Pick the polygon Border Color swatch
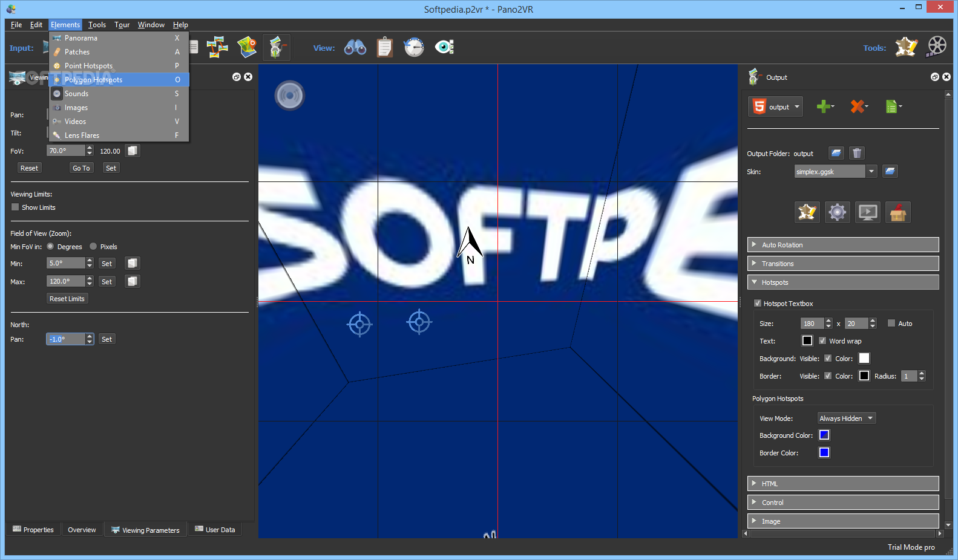 [824, 452]
